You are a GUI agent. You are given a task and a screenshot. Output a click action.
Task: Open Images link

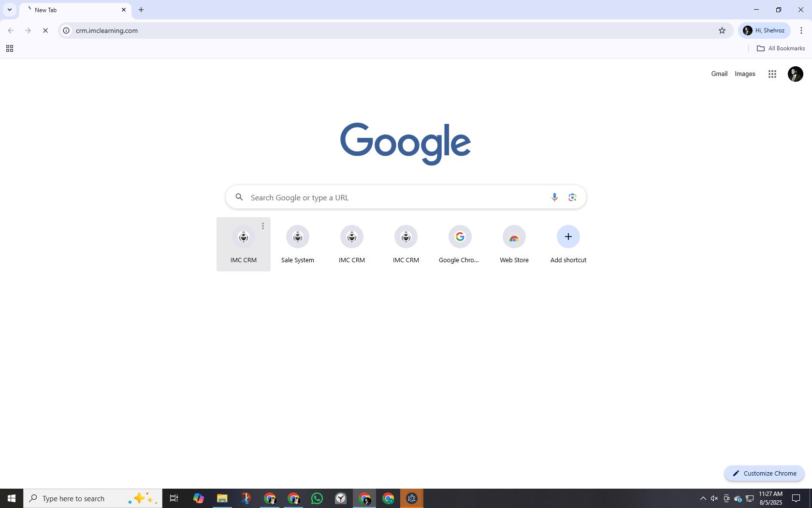(745, 74)
